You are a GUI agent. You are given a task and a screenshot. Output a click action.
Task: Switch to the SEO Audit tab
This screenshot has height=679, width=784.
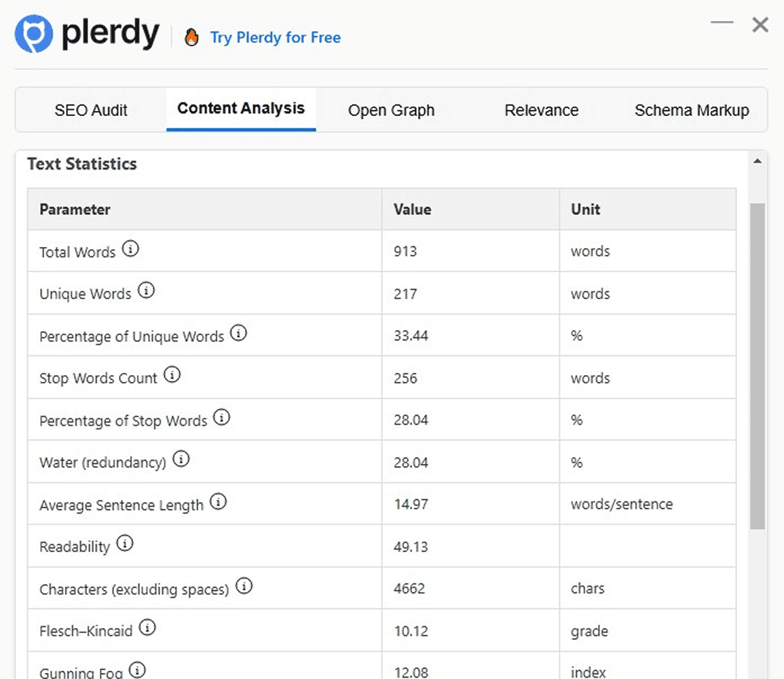point(91,111)
